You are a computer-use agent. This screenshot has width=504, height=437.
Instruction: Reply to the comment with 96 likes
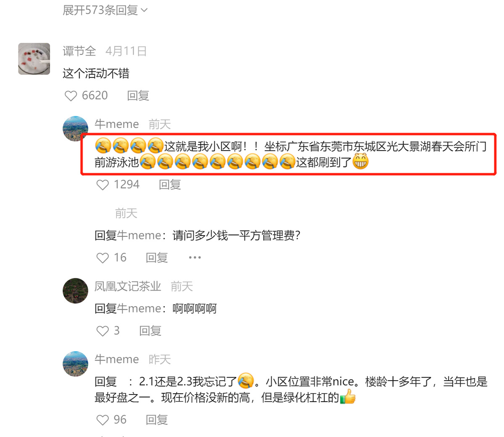click(157, 420)
